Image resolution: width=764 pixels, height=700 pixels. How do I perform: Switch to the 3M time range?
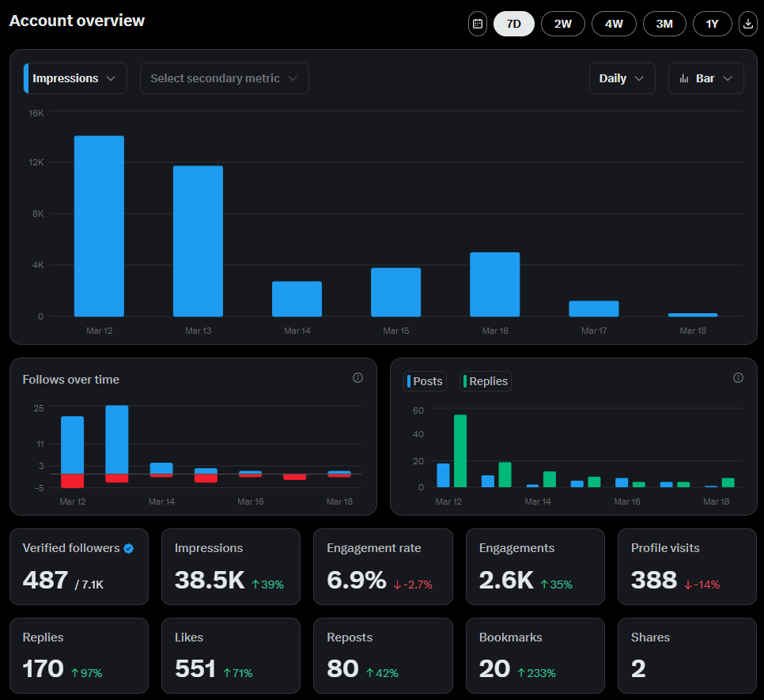[x=664, y=24]
